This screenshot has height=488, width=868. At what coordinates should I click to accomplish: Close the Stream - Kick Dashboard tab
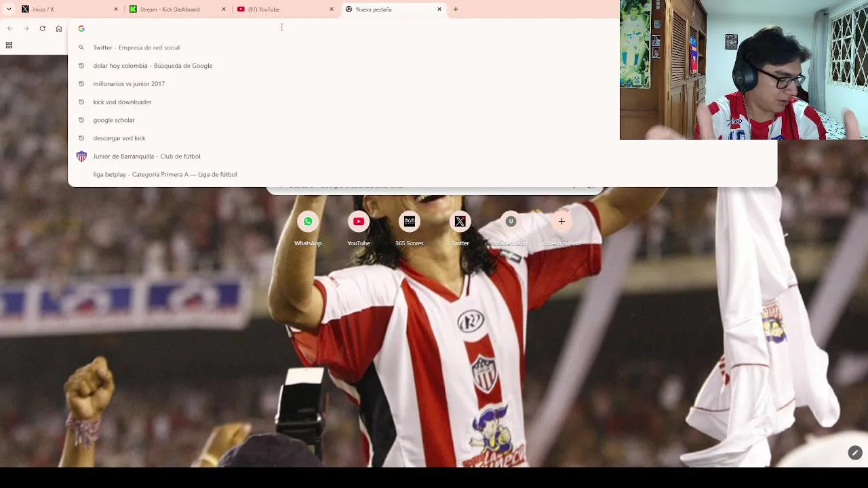tap(224, 9)
